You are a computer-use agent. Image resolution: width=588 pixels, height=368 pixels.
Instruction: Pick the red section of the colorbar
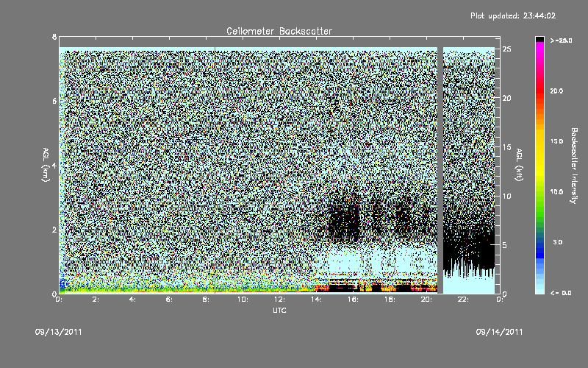pyautogui.click(x=539, y=92)
